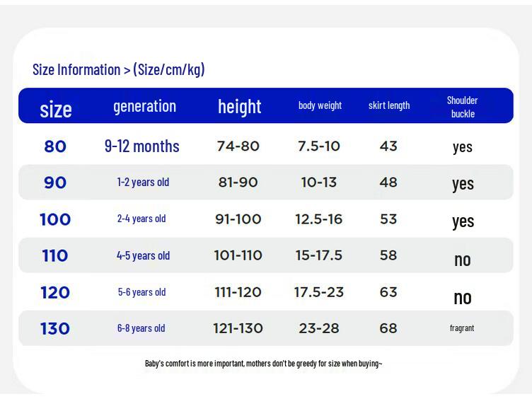Click the 'fragrant' cell

tap(462, 328)
